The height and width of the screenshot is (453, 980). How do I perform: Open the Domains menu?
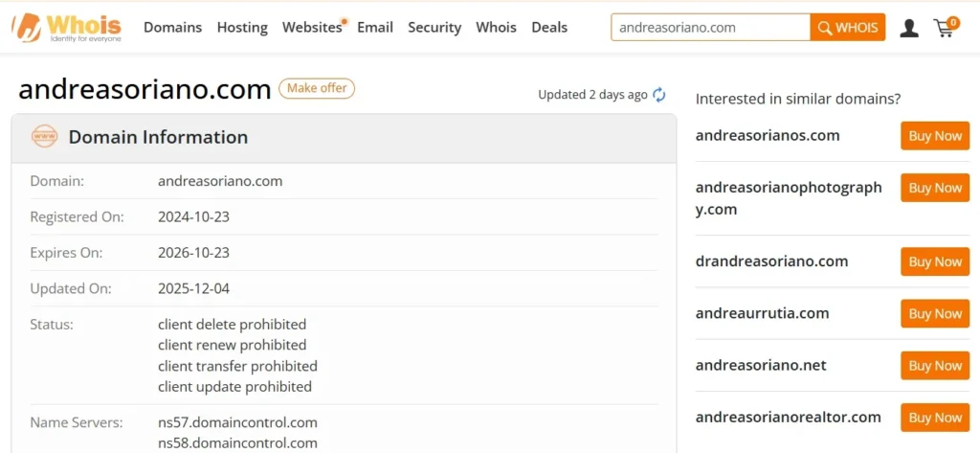172,28
